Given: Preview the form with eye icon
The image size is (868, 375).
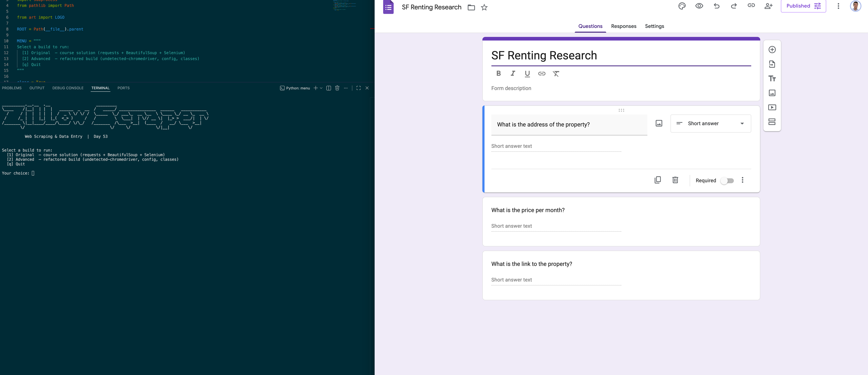Looking at the screenshot, I should (x=699, y=6).
